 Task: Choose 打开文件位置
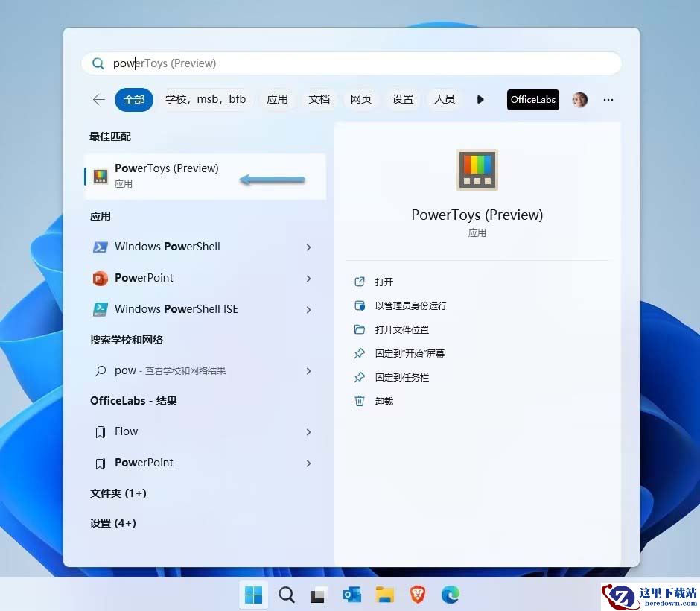point(402,330)
